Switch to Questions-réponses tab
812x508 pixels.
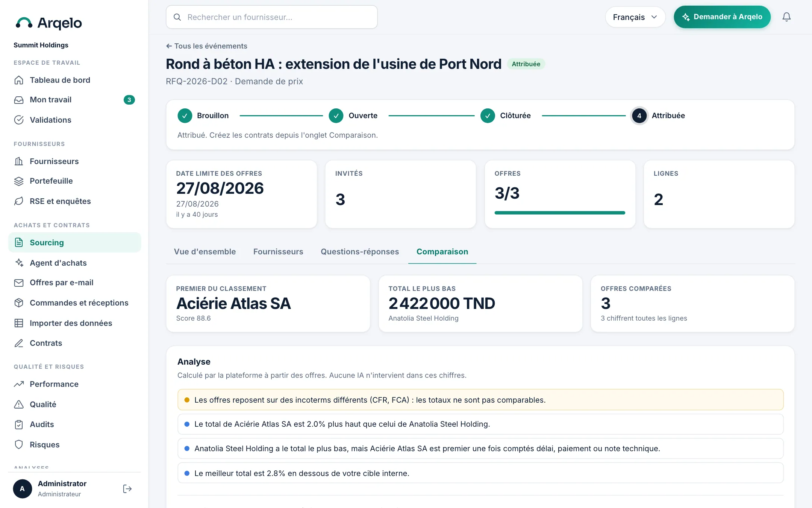tap(360, 252)
